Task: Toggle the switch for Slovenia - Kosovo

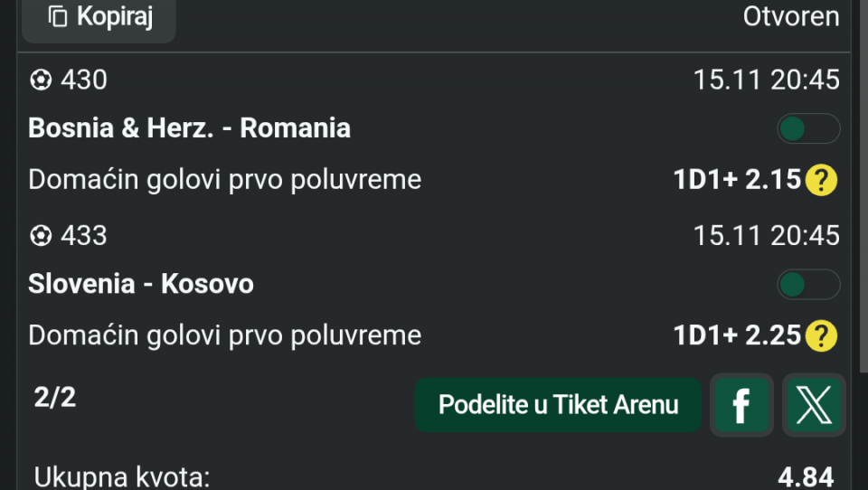Action: pyautogui.click(x=808, y=285)
